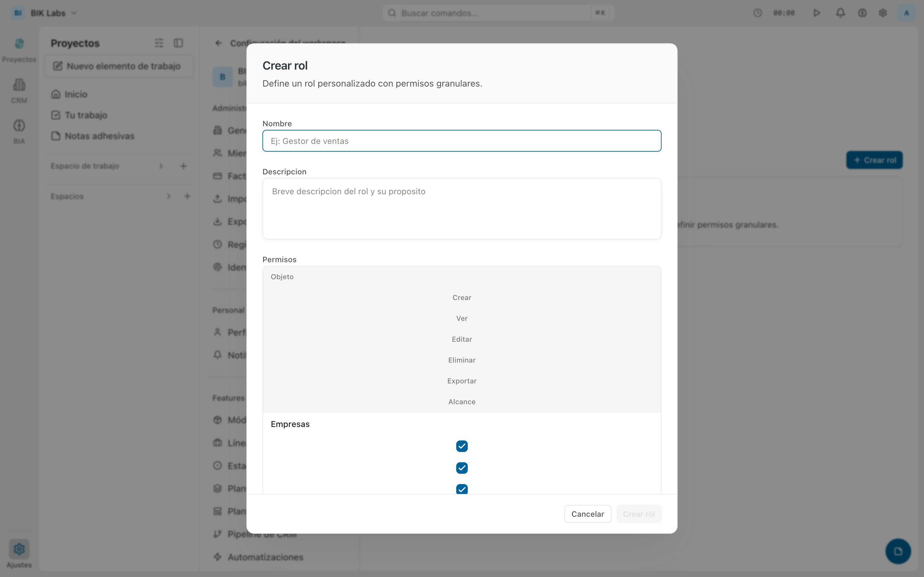This screenshot has width=924, height=577.
Task: Uncheck the first Empresas permission checkbox
Action: tap(462, 446)
